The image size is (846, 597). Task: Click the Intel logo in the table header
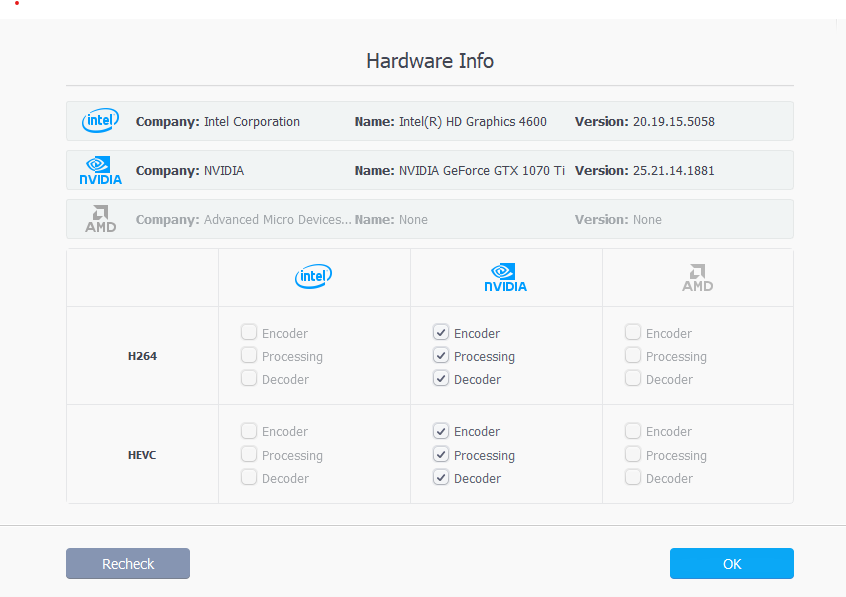[x=313, y=276]
